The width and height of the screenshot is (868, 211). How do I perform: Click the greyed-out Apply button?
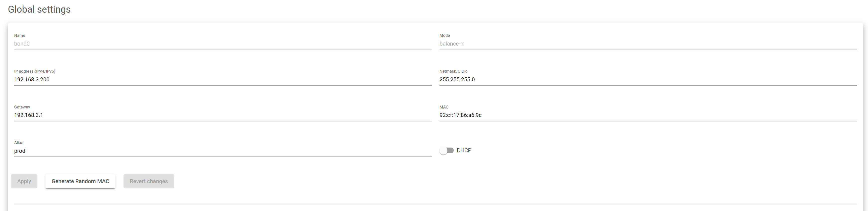pos(24,181)
